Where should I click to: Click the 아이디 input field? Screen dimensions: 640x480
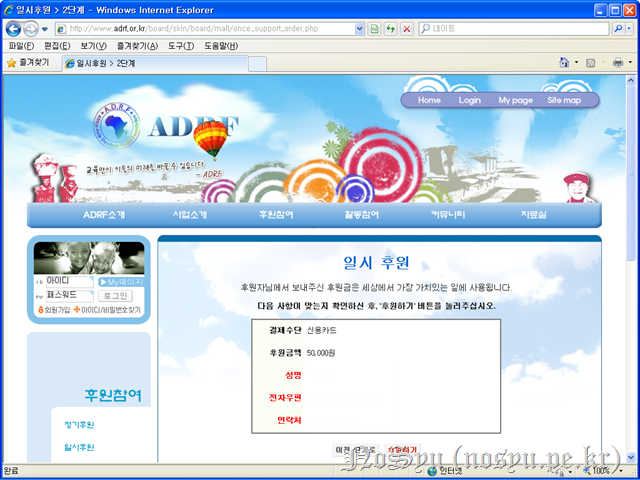pos(69,282)
